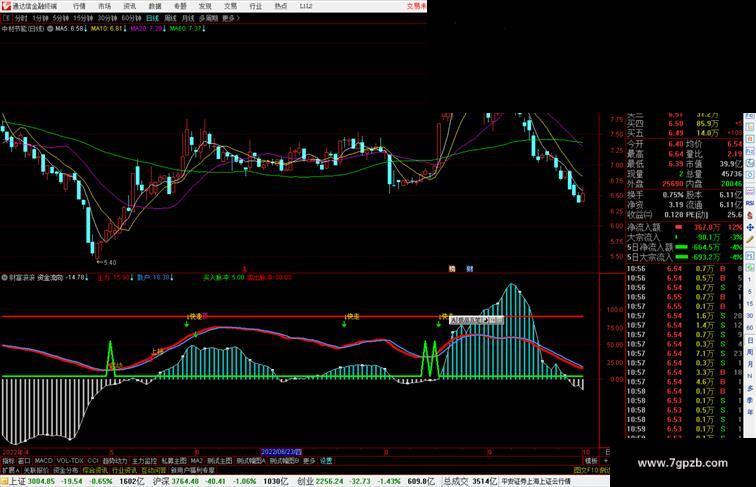756x487 pixels.
Task: Click the MA60 arrow indicator
Action: [x=204, y=29]
